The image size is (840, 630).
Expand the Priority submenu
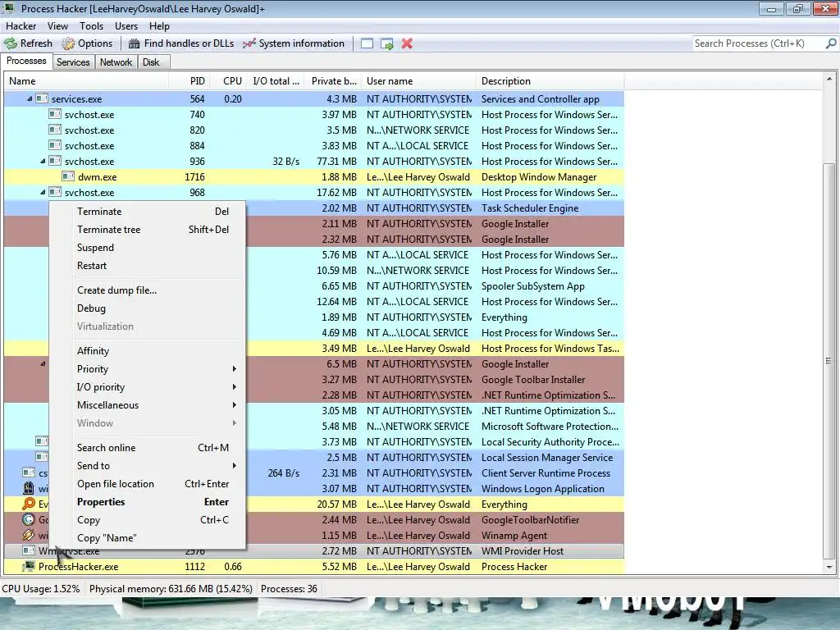157,369
